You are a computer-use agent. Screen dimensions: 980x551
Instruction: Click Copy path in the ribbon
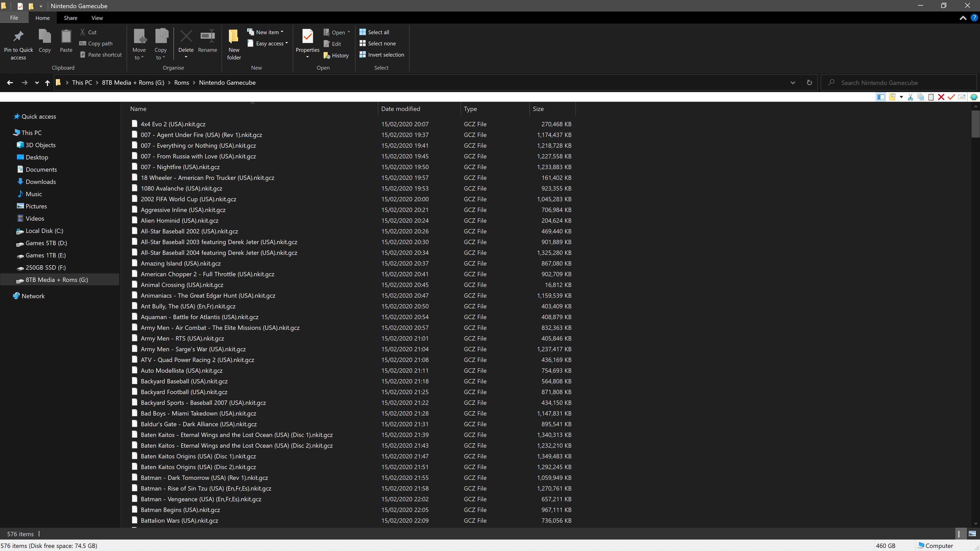click(96, 43)
